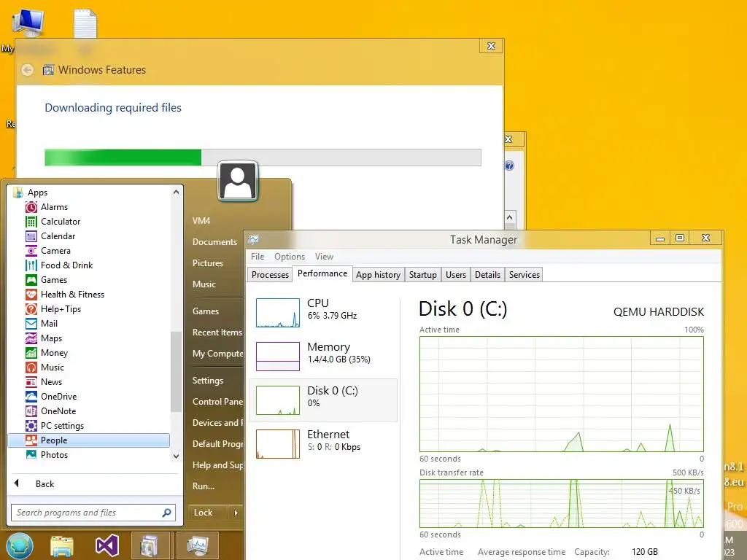
Task: Open the Games app in Apps list
Action: coord(31,280)
